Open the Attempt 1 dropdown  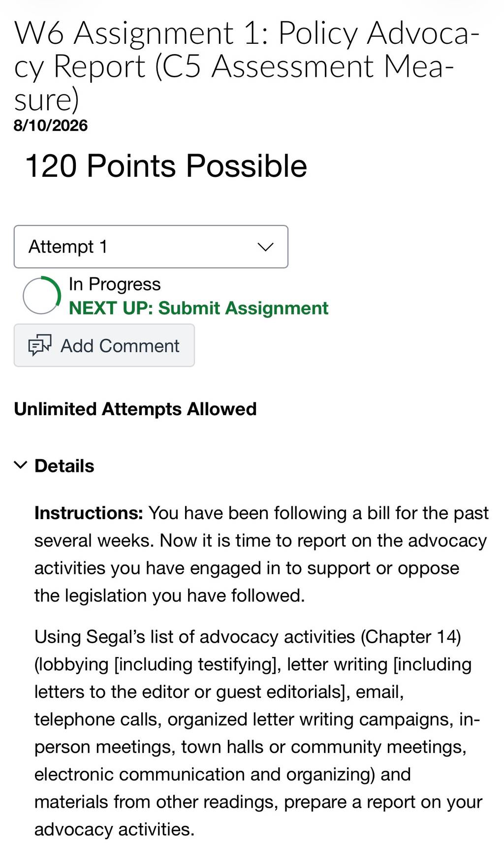tap(151, 247)
